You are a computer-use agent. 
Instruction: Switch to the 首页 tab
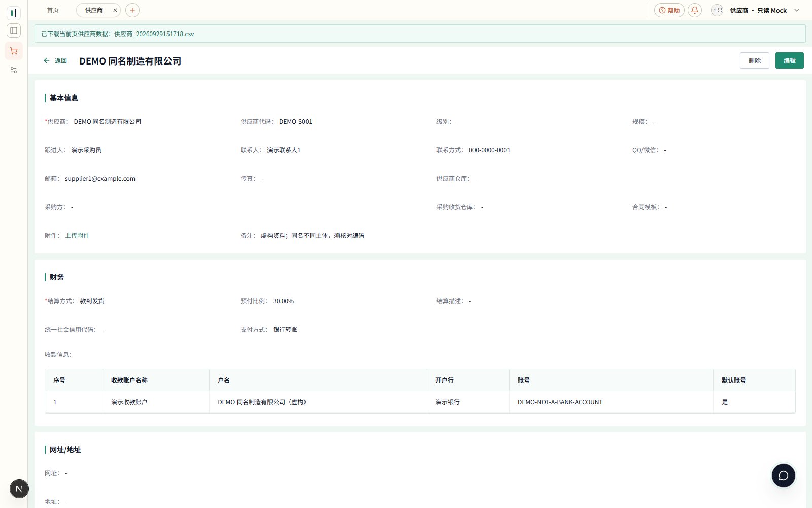point(53,10)
